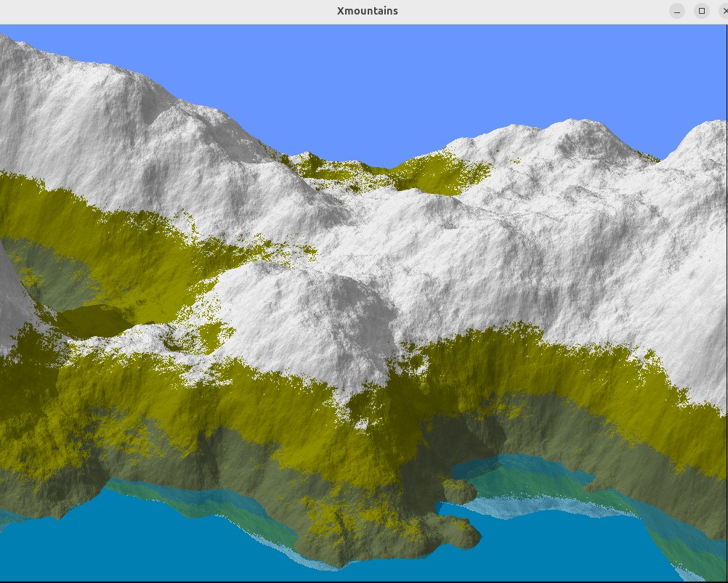Minimize the Xmountains window
The width and height of the screenshot is (728, 583).
pos(677,11)
